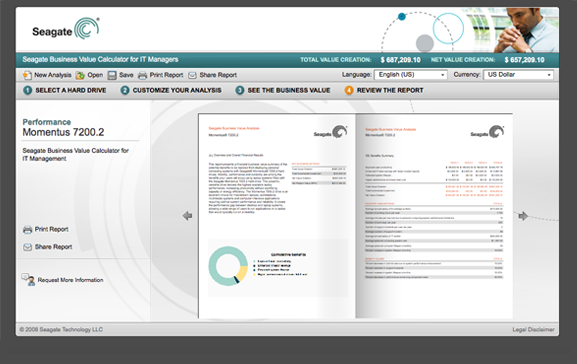The width and height of the screenshot is (577, 364).
Task: Click the sidebar envelope Share Report icon
Action: (x=27, y=247)
